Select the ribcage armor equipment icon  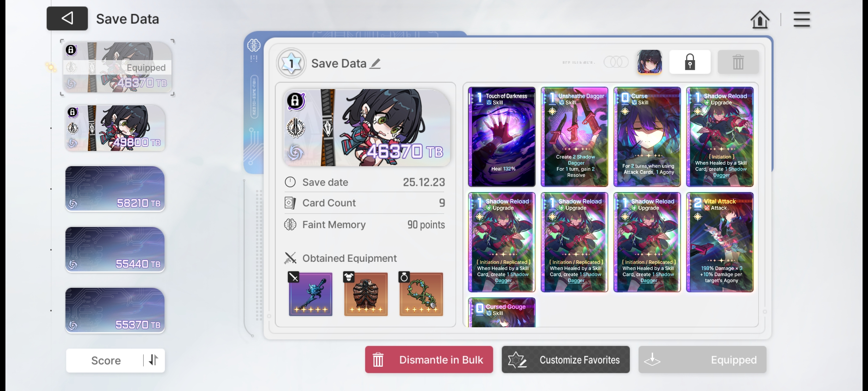coord(366,294)
